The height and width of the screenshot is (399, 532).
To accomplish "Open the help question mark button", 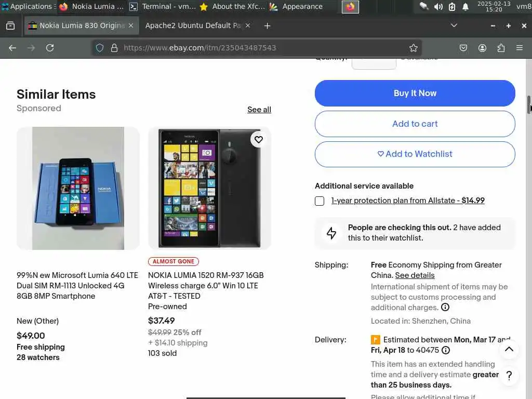I will [x=509, y=375].
